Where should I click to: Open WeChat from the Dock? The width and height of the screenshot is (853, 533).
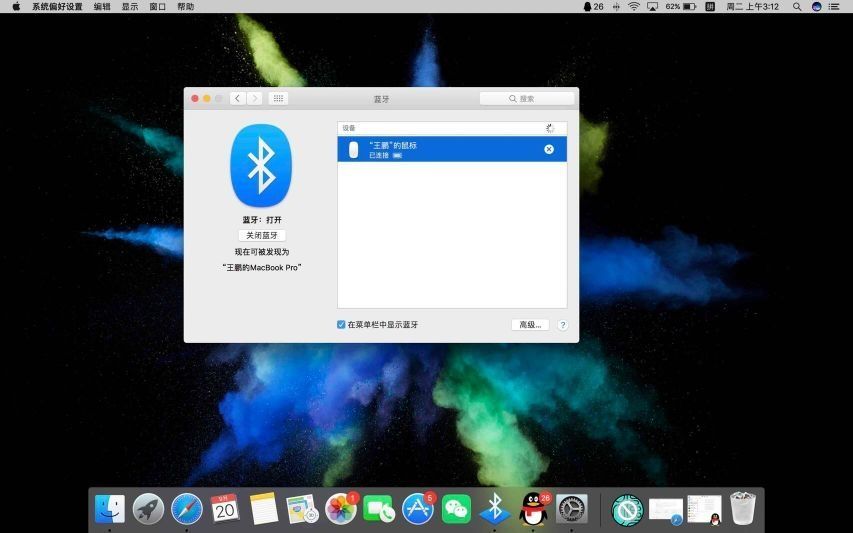[456, 509]
